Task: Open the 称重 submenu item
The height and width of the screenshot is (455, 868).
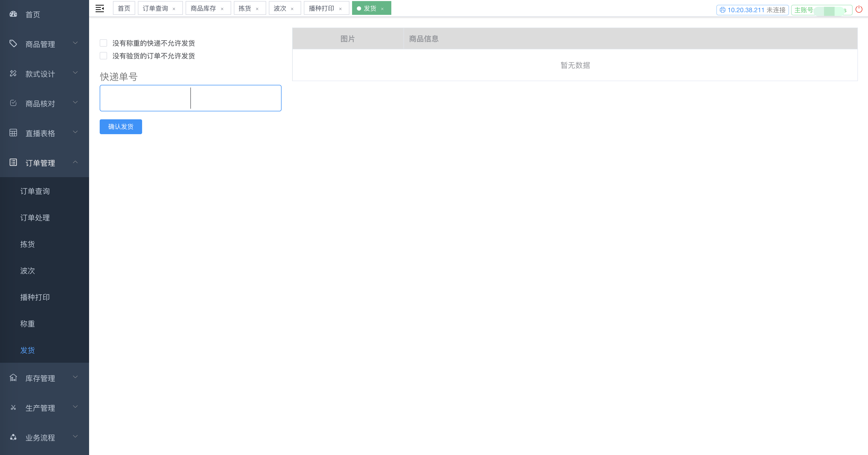Action: 27,324
